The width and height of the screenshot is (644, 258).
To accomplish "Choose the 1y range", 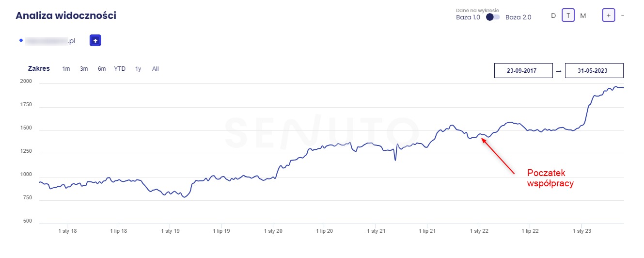I will coord(138,69).
